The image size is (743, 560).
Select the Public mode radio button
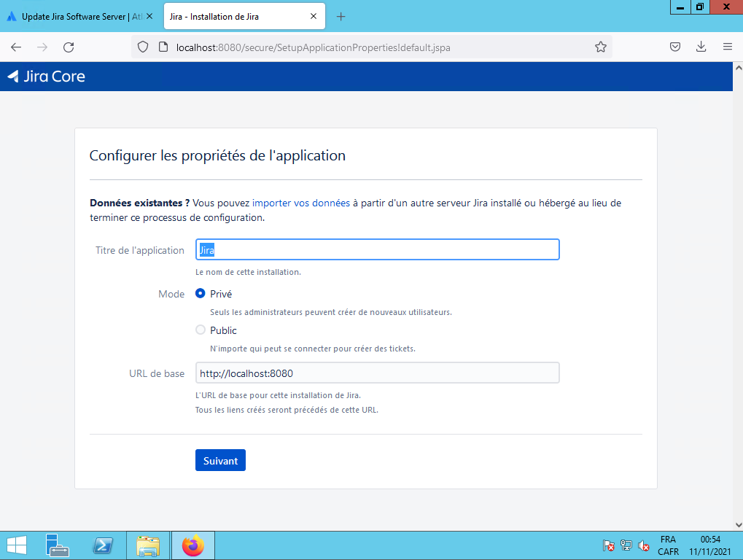(201, 330)
